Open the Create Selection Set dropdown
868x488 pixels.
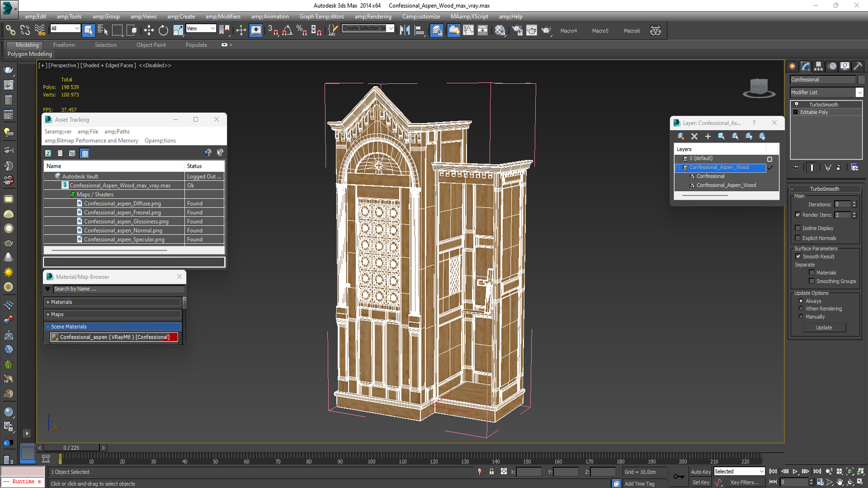point(391,28)
